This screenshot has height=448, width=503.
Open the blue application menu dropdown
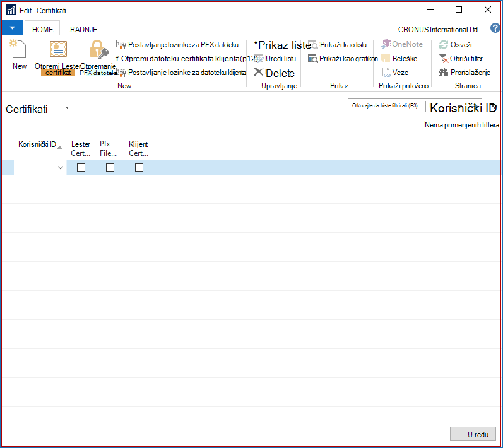click(x=12, y=28)
